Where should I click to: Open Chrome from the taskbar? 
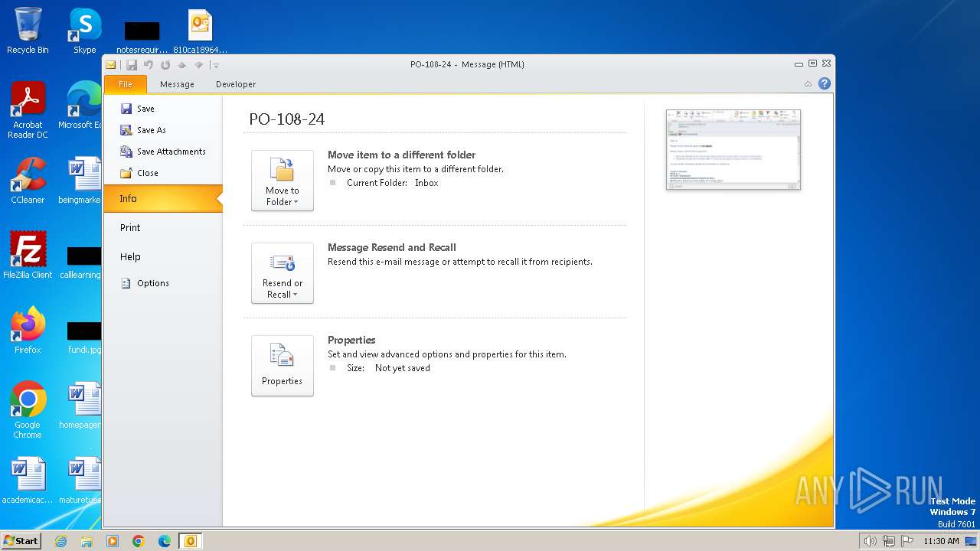pos(139,541)
